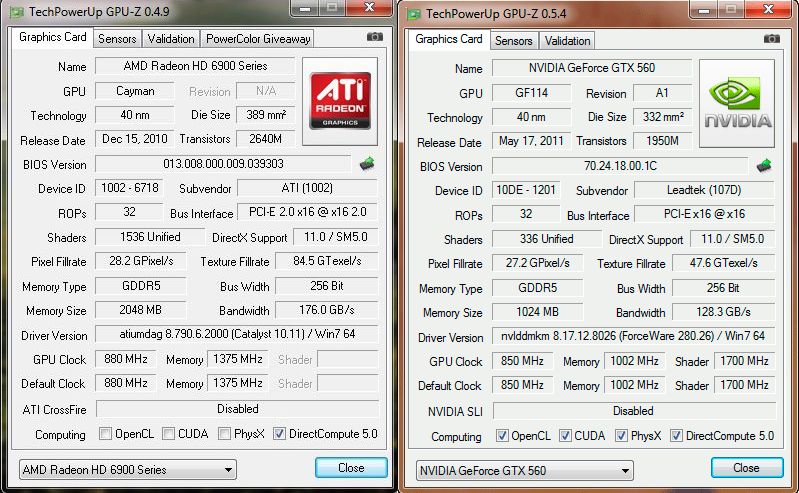Select the Graphics Card tab in GPU-Z 0.4.9
799x493 pixels.
[x=52, y=37]
